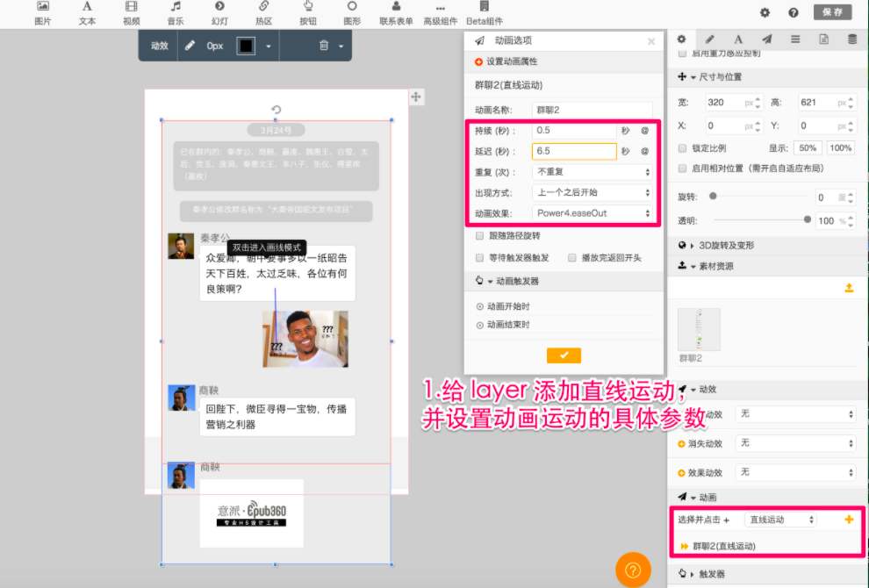869x588 pixels.
Task: Click the black border color swatch
Action: 246,46
